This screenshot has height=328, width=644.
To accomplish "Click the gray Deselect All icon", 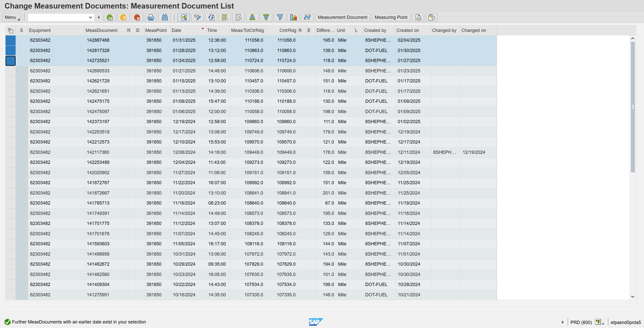I will pyautogui.click(x=239, y=17).
